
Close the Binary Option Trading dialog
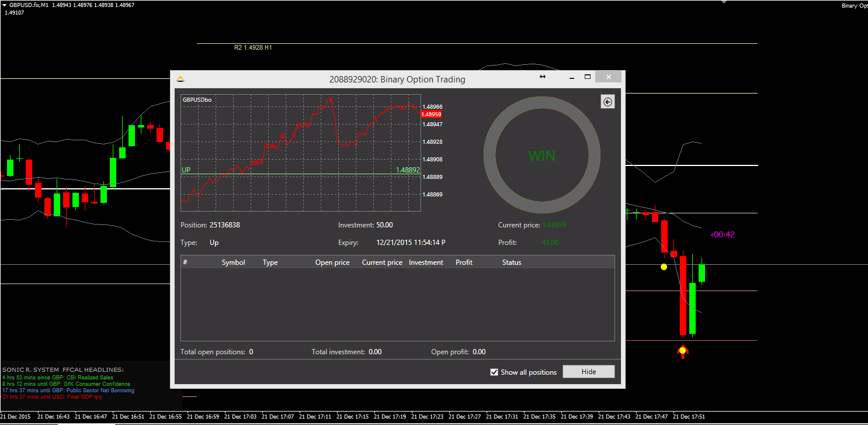609,77
